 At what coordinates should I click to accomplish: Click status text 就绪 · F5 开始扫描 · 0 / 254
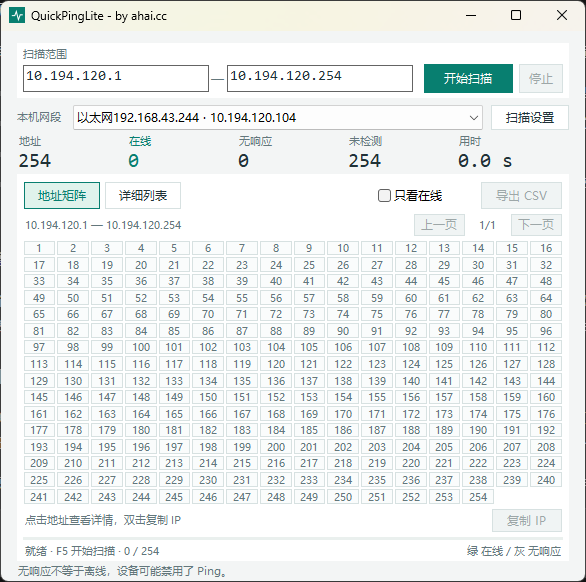[92, 551]
